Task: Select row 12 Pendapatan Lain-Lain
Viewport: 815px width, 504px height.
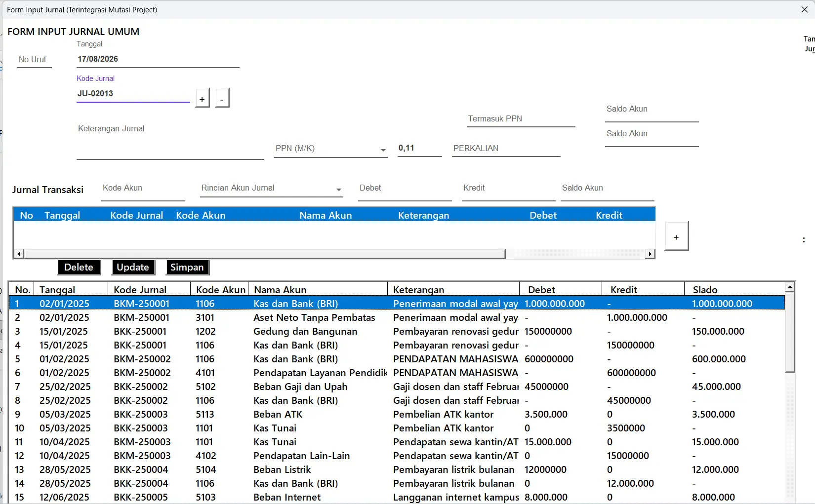Action: (397, 456)
